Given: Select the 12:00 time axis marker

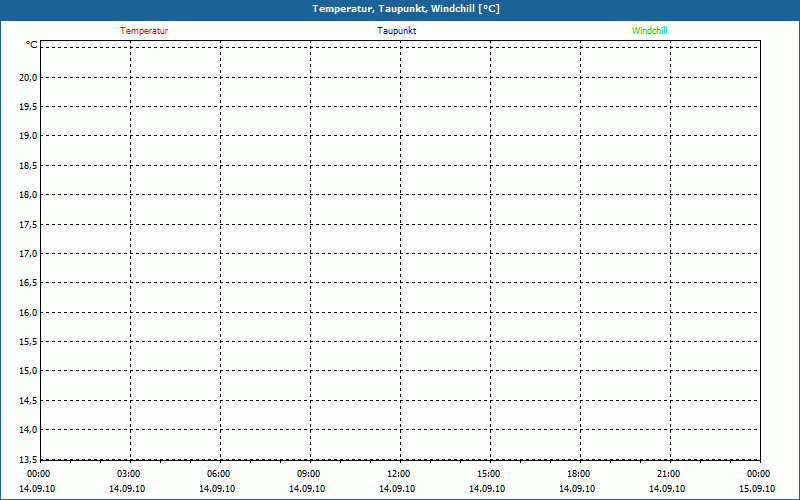Looking at the screenshot, I should click(399, 474).
